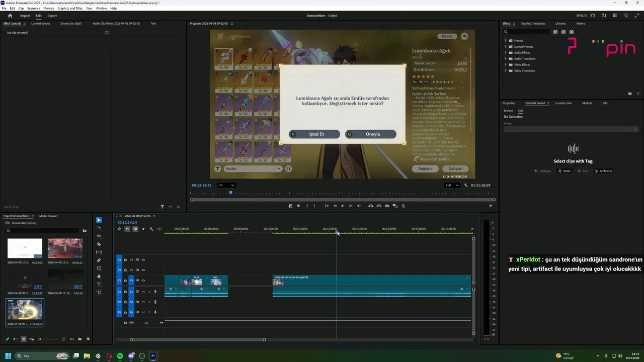Open the Sequence menu
The image size is (644, 362).
click(x=34, y=8)
